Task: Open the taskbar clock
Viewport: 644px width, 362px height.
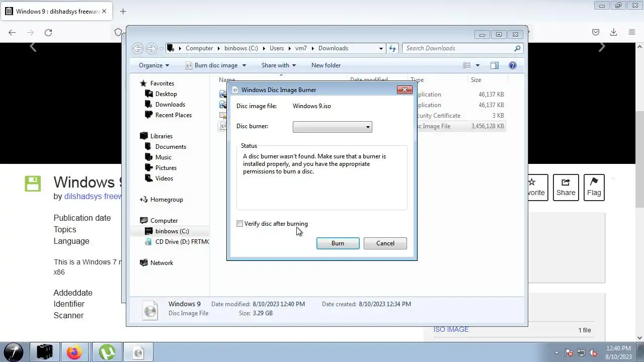Action: point(619,352)
